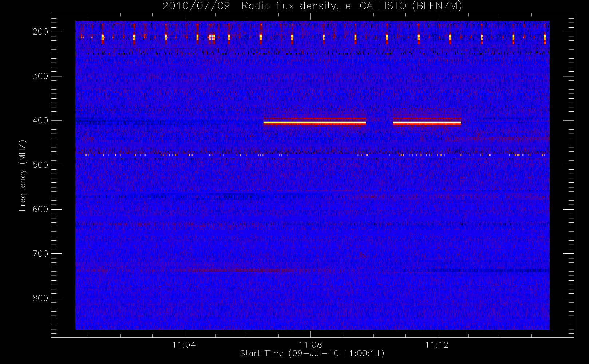
Task: Click the 800 frequency tick label
Action: tap(40, 298)
